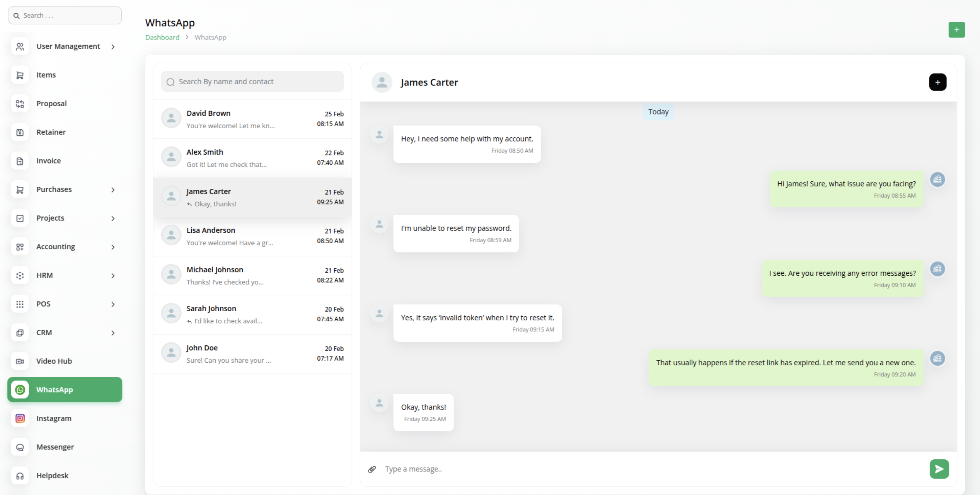The image size is (980, 495).
Task: Open the Instagram menu item
Action: [x=65, y=418]
